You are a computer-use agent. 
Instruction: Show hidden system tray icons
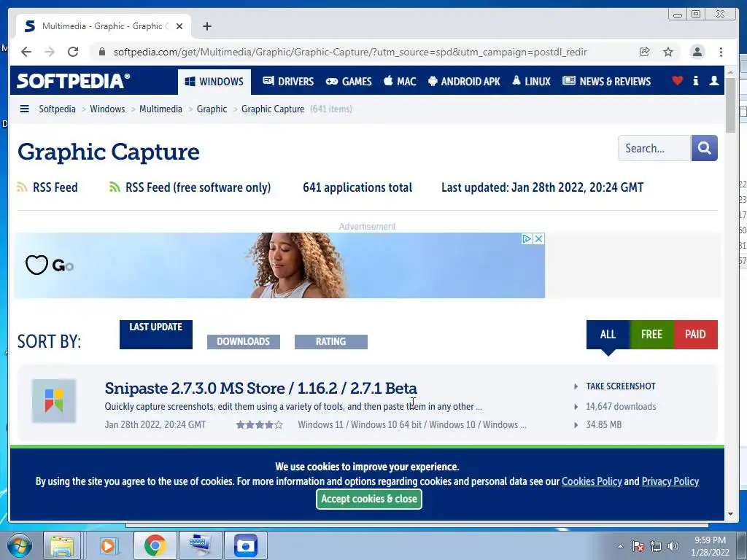click(620, 546)
